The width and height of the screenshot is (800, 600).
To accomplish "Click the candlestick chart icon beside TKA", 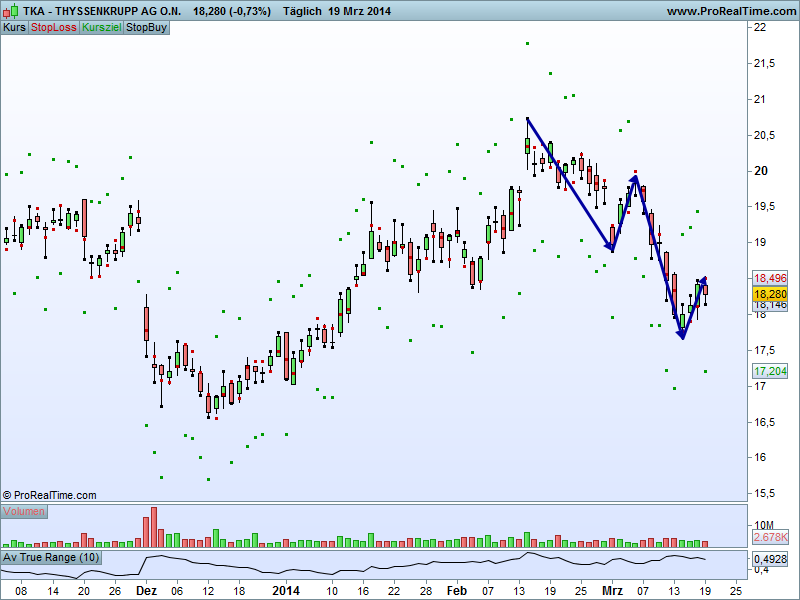I will coord(11,11).
